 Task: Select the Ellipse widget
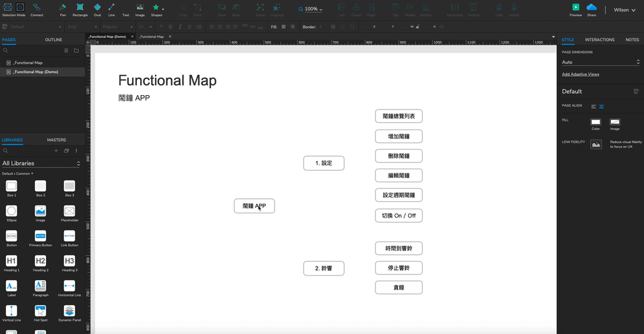pyautogui.click(x=11, y=214)
